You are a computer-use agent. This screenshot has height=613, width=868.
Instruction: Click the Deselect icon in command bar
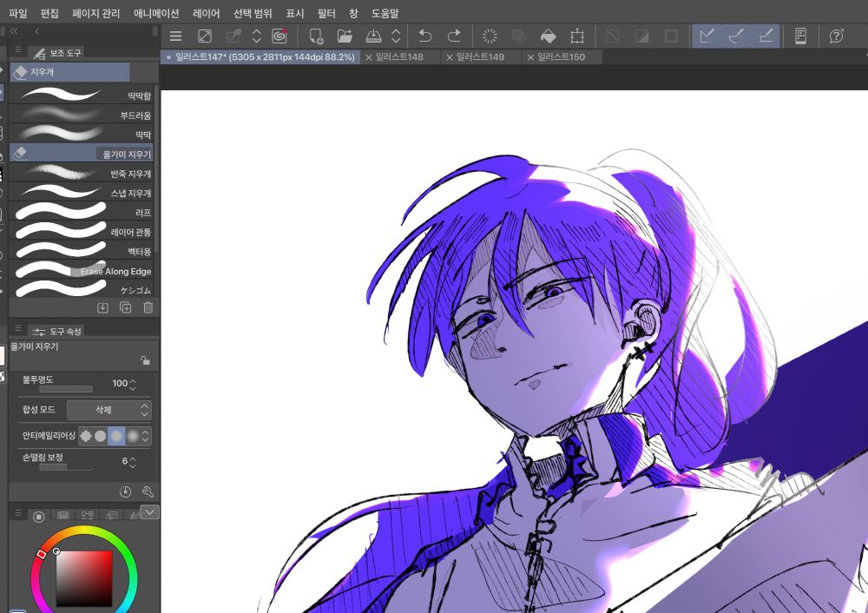click(x=613, y=36)
